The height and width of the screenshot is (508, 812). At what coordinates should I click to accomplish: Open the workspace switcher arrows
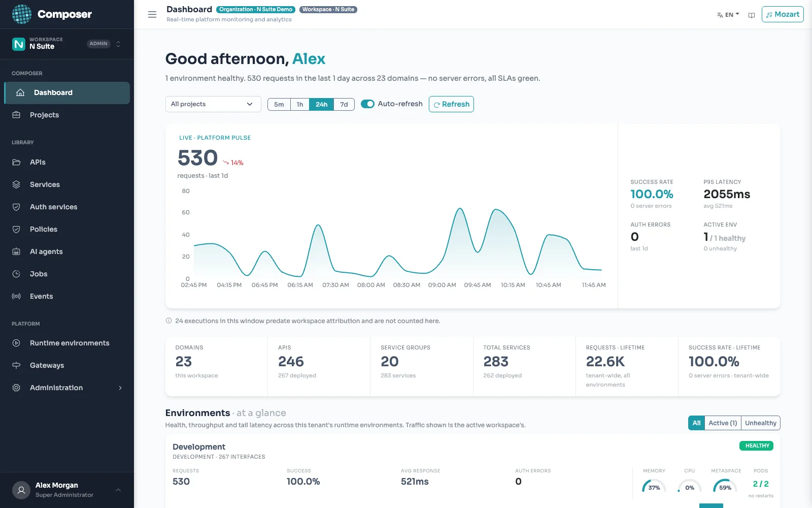[x=118, y=44]
